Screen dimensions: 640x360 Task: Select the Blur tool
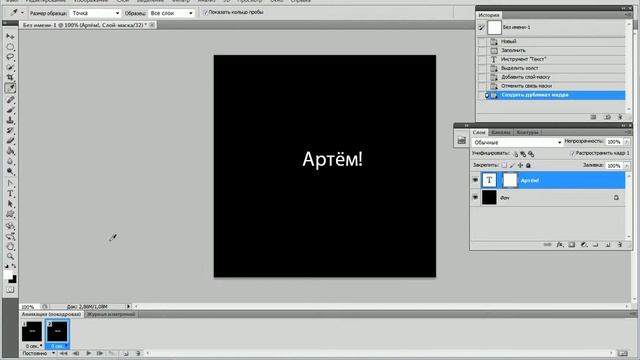tap(10, 161)
